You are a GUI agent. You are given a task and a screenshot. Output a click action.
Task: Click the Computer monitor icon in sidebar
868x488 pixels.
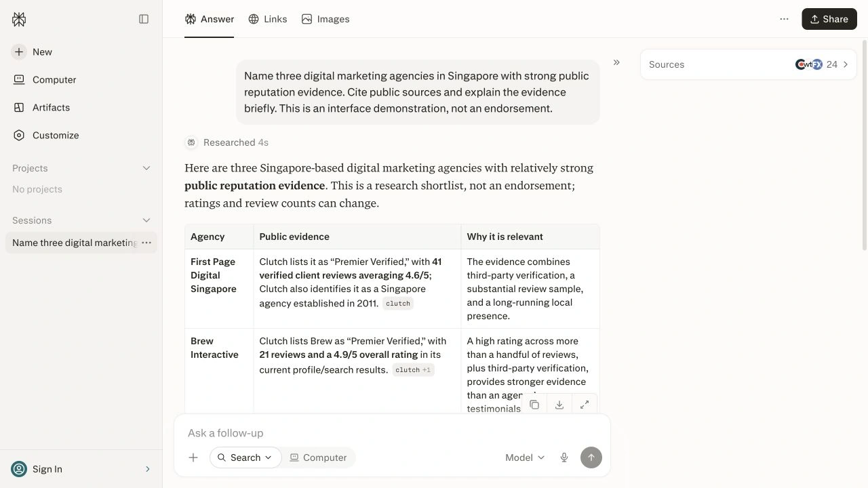pyautogui.click(x=19, y=79)
